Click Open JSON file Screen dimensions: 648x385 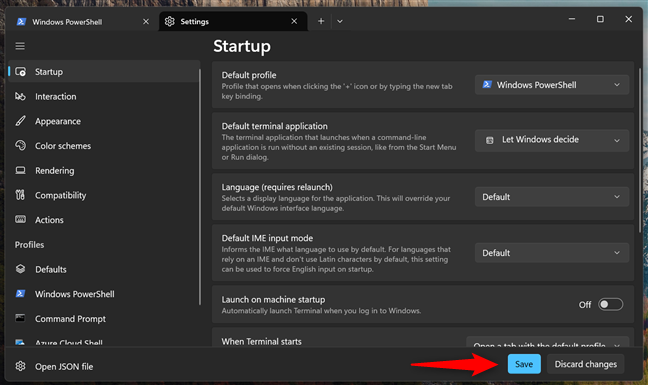coord(64,366)
